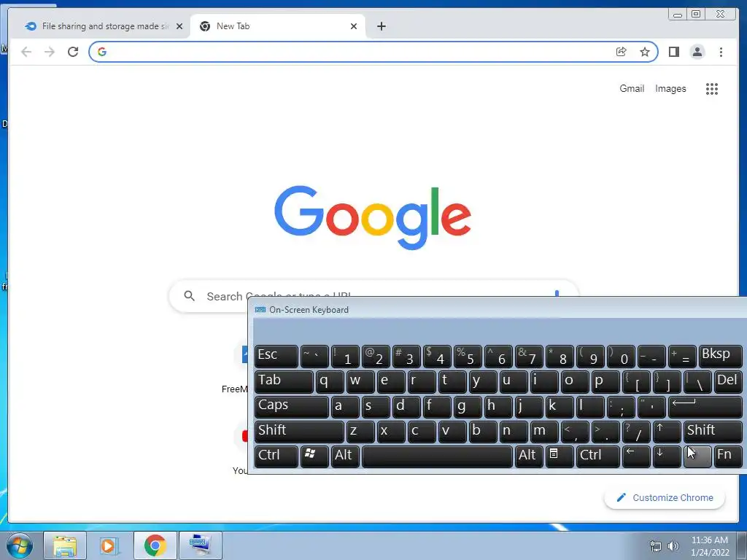The height and width of the screenshot is (560, 747).
Task: Click the Chrome taskbar icon
Action: [x=155, y=545]
